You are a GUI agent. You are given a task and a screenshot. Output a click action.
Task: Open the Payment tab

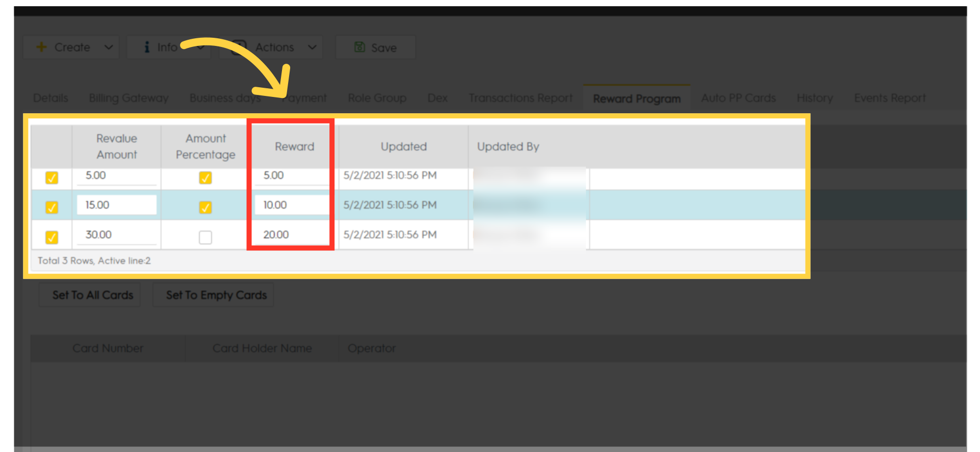point(305,98)
